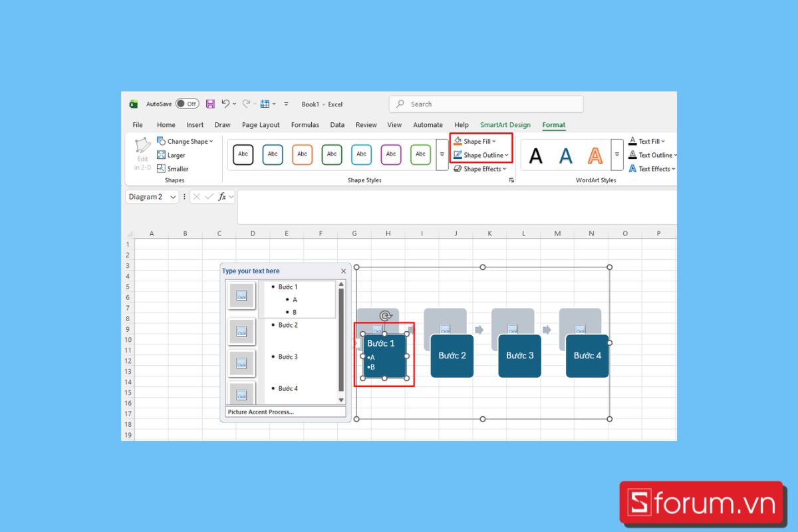This screenshot has width=798, height=532.
Task: Expand the Shape Styles gallery
Action: click(442, 154)
